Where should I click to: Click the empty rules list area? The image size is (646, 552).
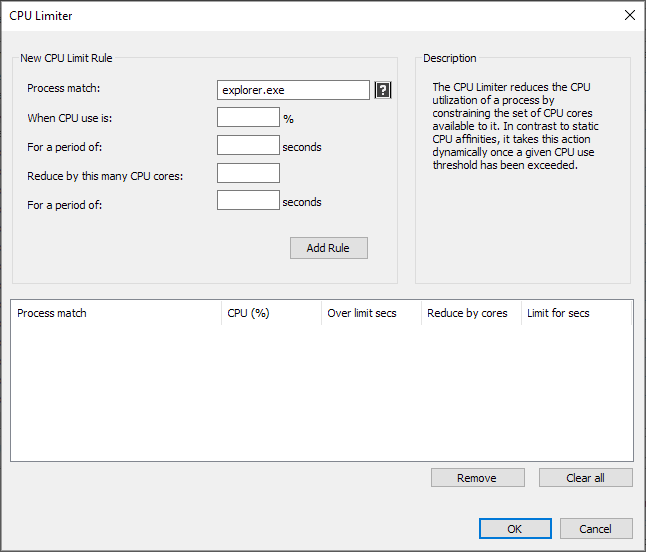coord(322,393)
